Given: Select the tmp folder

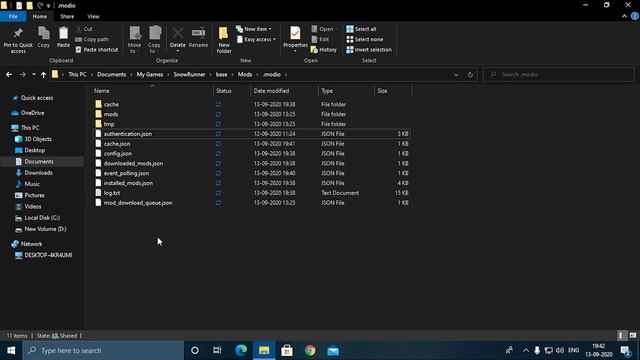Looking at the screenshot, I should (252, 124).
